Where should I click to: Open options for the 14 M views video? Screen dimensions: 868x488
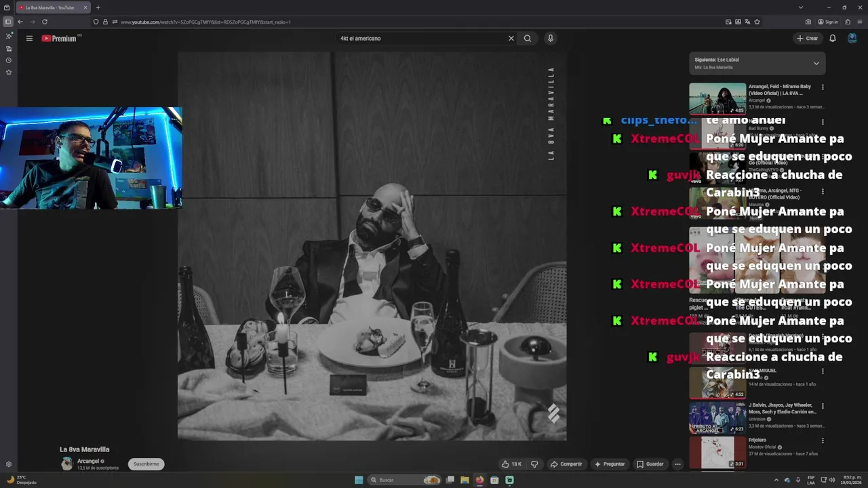tap(823, 371)
